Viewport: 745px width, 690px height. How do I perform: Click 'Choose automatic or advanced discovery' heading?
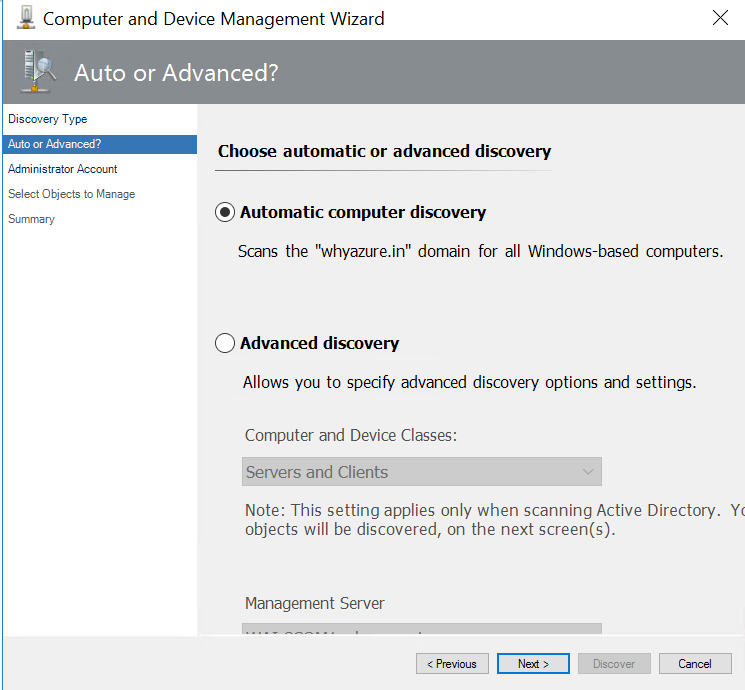[384, 151]
